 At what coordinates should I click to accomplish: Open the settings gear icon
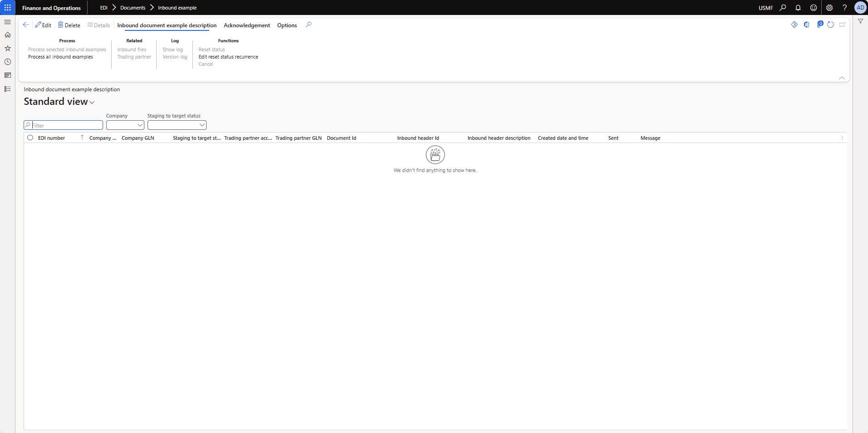tap(829, 8)
